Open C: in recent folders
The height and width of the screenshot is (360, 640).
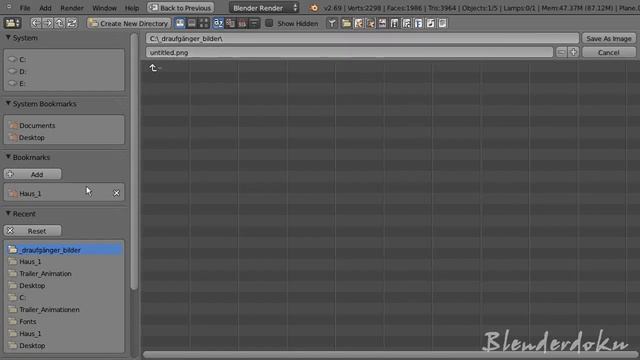(64, 298)
